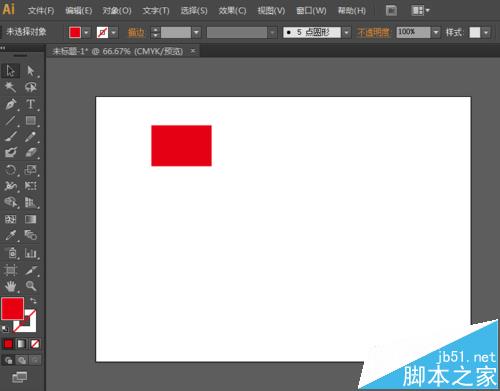Viewport: 500px width, 391px height.
Task: Select the Rectangle tool
Action: click(x=31, y=120)
